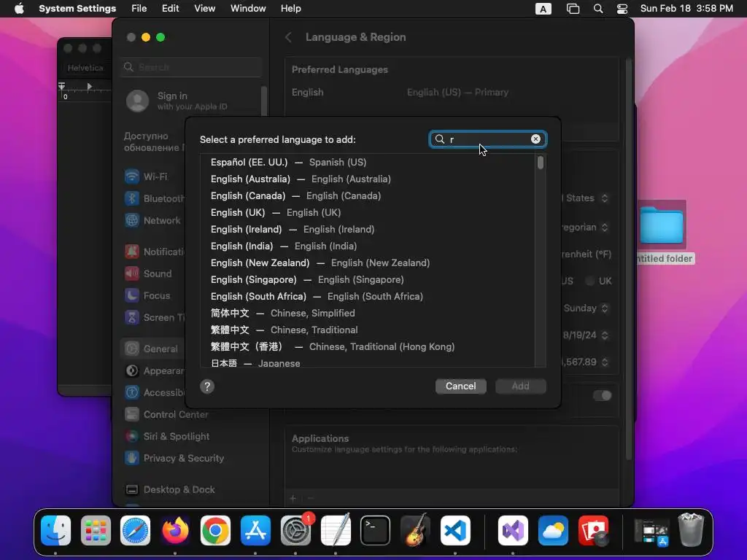Click the language search input field
747x560 pixels.
point(488,139)
